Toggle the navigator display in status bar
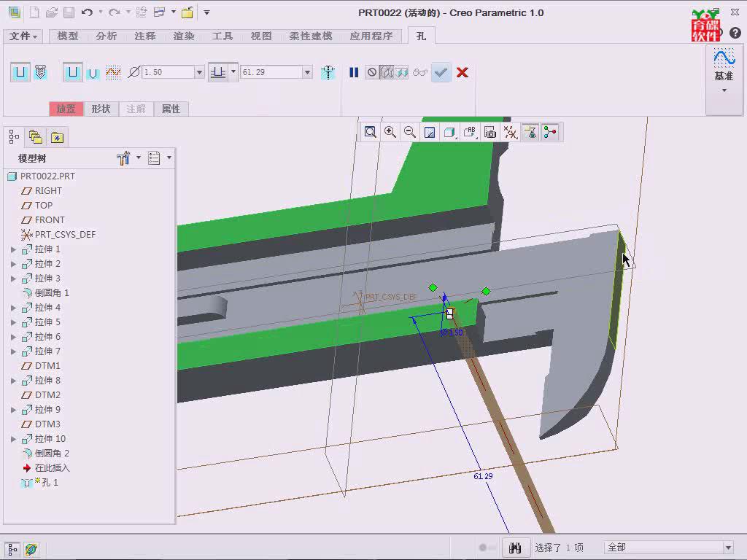The height and width of the screenshot is (560, 747). [12, 549]
